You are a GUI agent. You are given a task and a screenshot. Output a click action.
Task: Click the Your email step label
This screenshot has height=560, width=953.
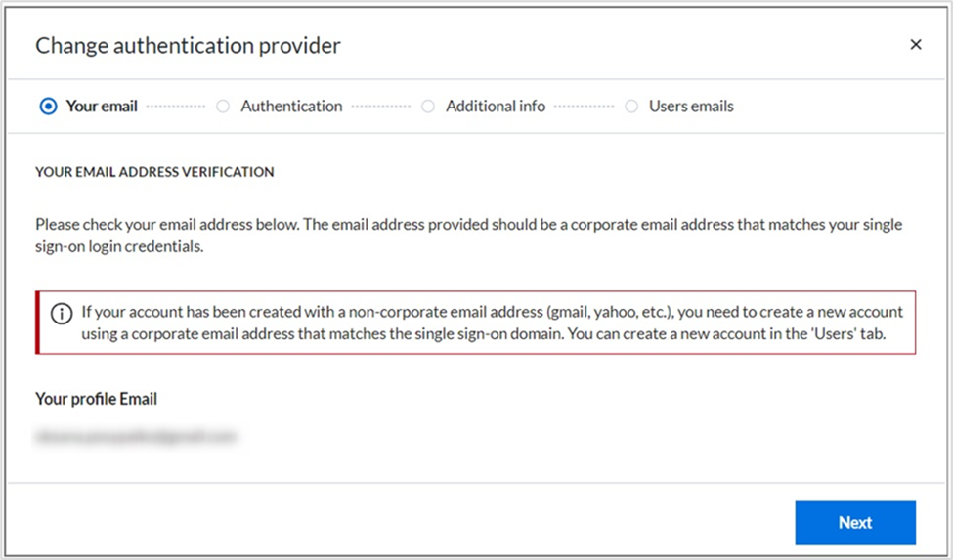102,106
